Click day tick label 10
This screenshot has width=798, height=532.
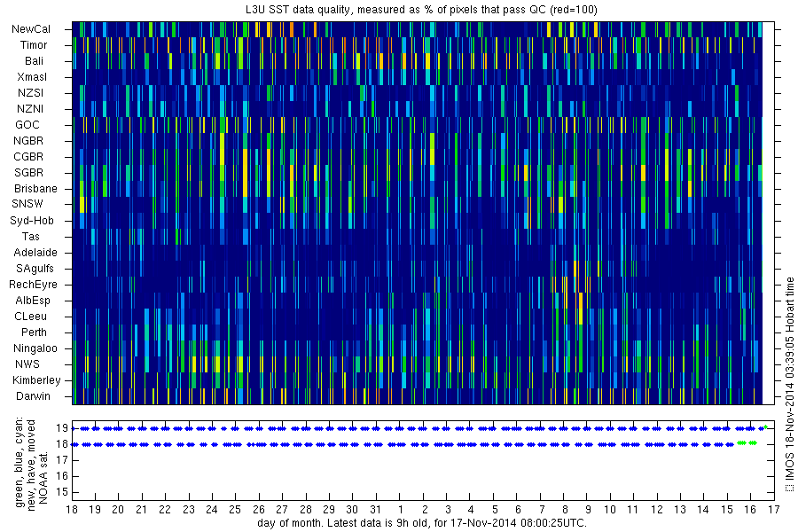(x=610, y=510)
